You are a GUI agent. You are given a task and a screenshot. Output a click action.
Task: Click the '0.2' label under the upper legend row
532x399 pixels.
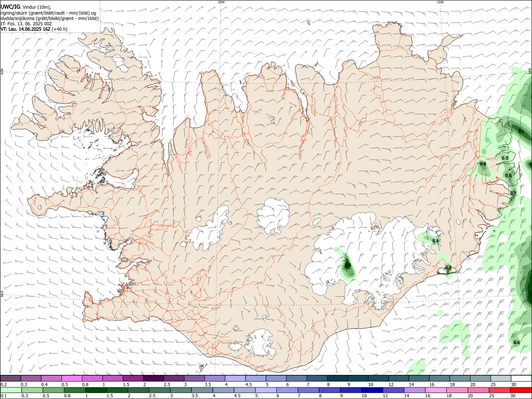click(4, 385)
